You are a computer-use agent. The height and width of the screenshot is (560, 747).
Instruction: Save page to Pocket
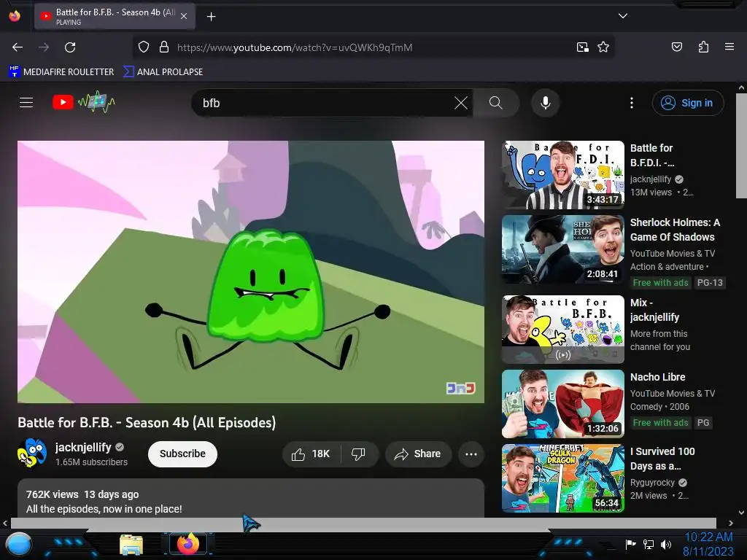point(676,47)
